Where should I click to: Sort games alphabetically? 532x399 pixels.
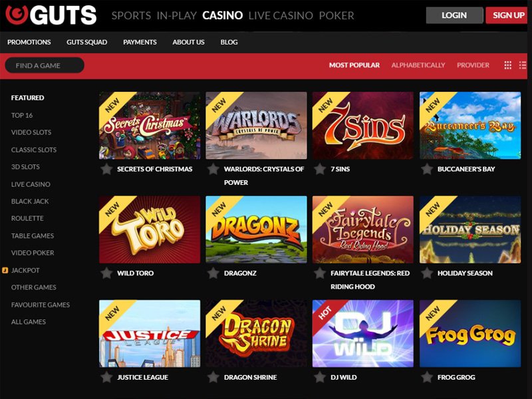[x=418, y=65]
